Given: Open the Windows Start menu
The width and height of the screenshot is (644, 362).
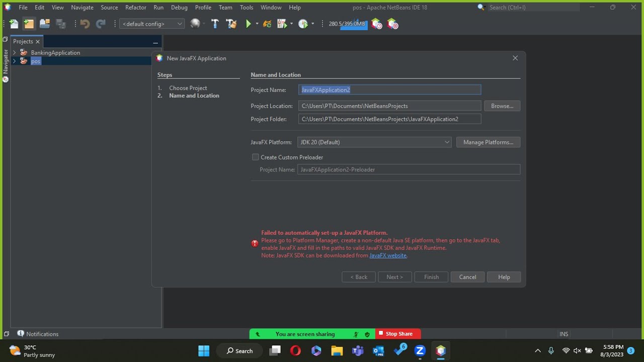Looking at the screenshot, I should [x=204, y=350].
